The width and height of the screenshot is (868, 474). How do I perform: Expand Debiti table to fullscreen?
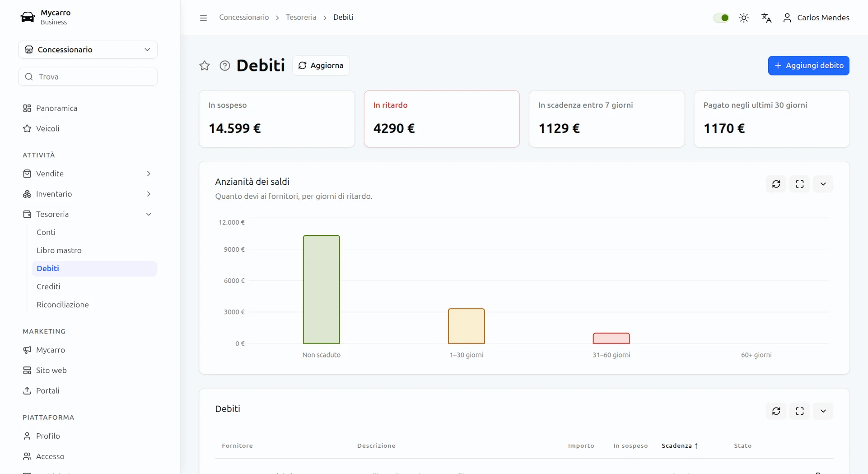coord(800,411)
